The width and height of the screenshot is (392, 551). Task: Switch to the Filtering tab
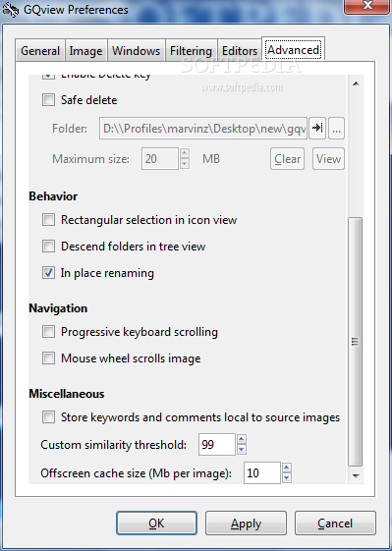tap(191, 51)
